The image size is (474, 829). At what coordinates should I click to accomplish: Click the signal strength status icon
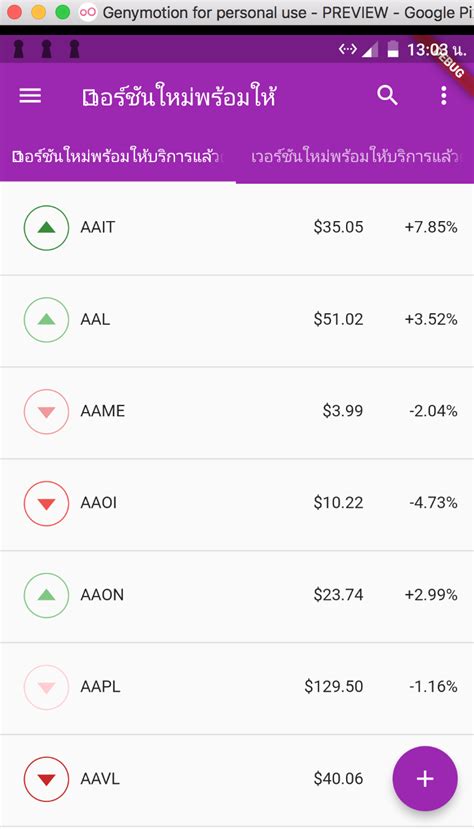point(370,50)
